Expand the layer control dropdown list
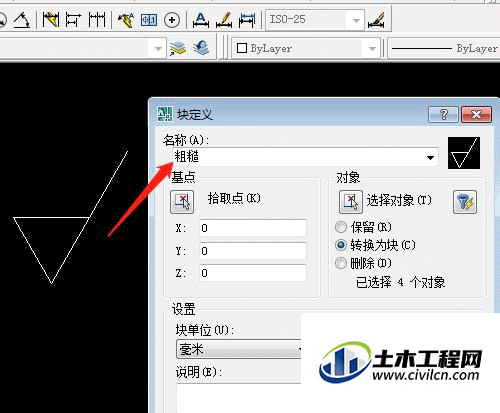Viewport: 500px width, 413px height. [159, 49]
